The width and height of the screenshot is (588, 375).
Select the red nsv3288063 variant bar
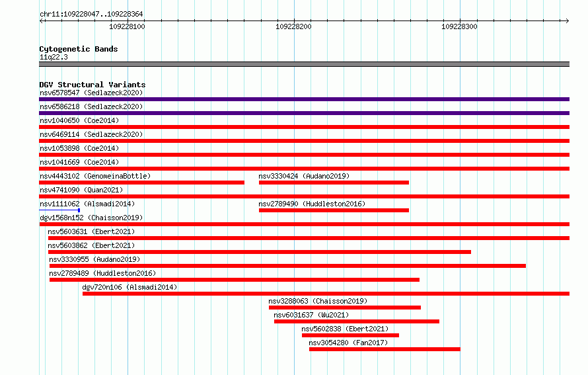coord(345,308)
